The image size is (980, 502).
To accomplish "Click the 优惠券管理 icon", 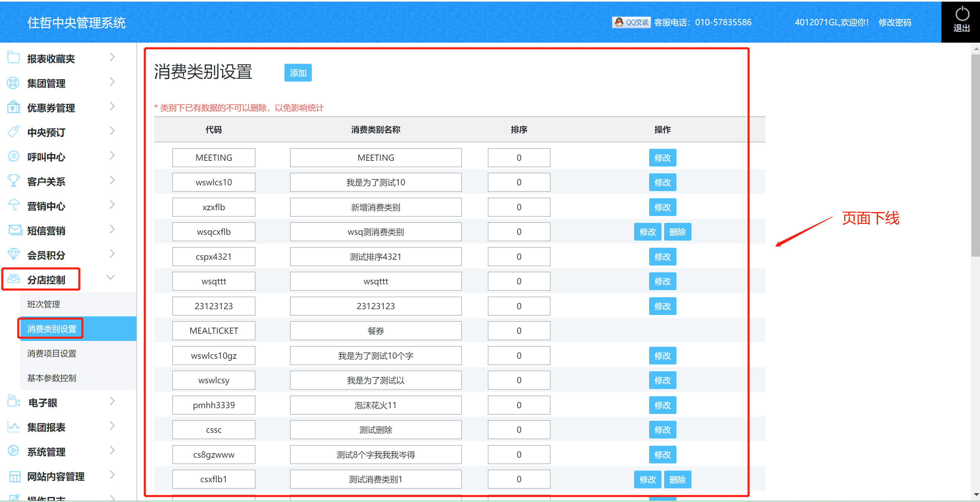I will pyautogui.click(x=14, y=107).
